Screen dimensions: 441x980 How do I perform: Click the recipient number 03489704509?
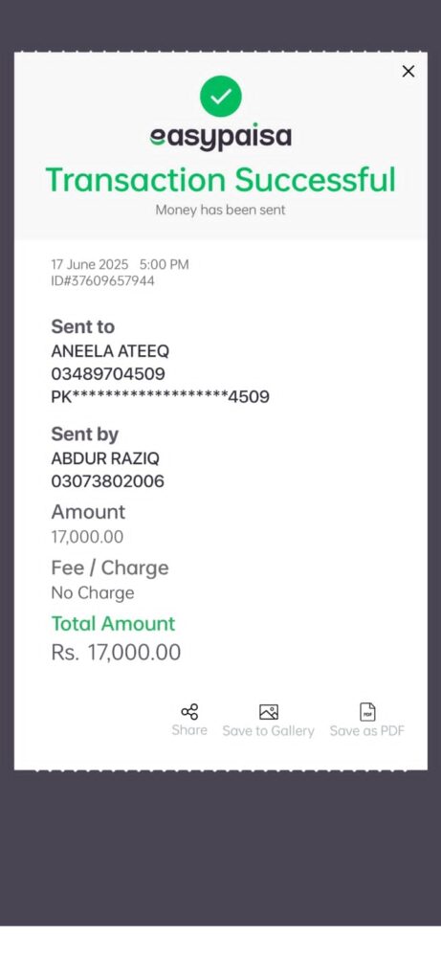[108, 374]
